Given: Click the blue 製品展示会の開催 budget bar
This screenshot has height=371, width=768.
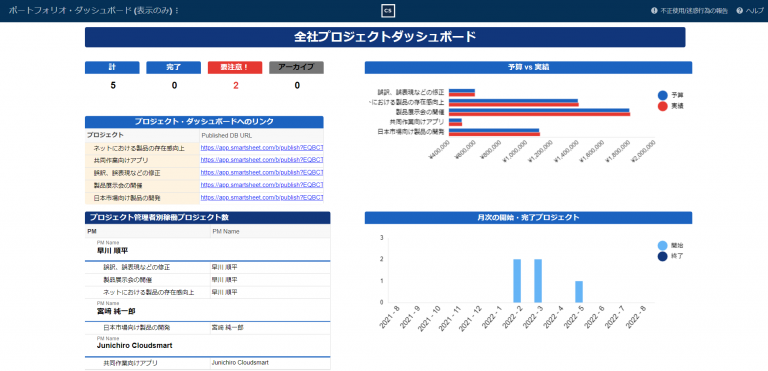Looking at the screenshot, I should (539, 110).
